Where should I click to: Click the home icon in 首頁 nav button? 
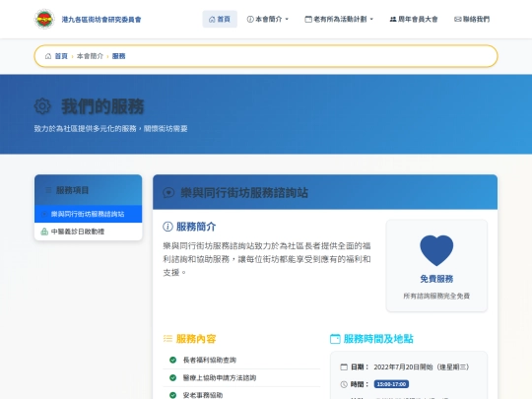coord(212,19)
